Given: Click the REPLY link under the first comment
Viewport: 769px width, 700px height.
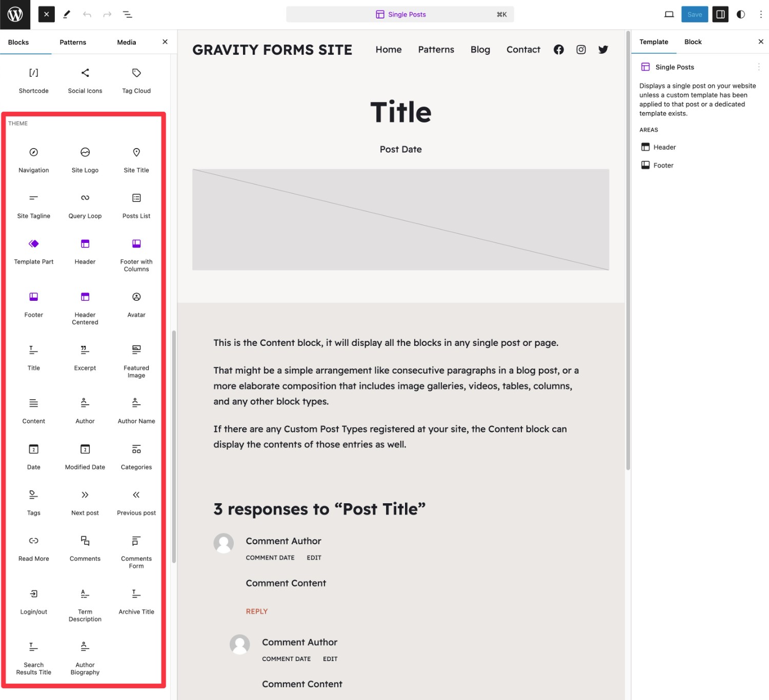Looking at the screenshot, I should 257,611.
